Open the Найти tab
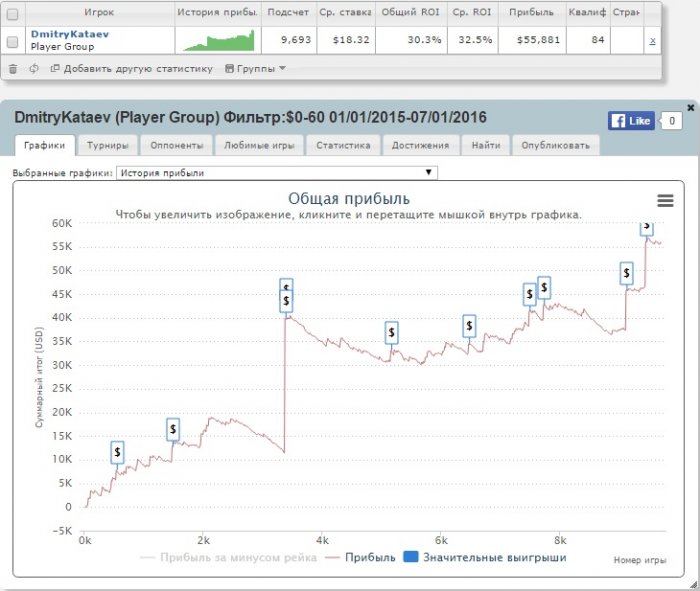Viewport: 700px width, 591px height. coord(486,146)
